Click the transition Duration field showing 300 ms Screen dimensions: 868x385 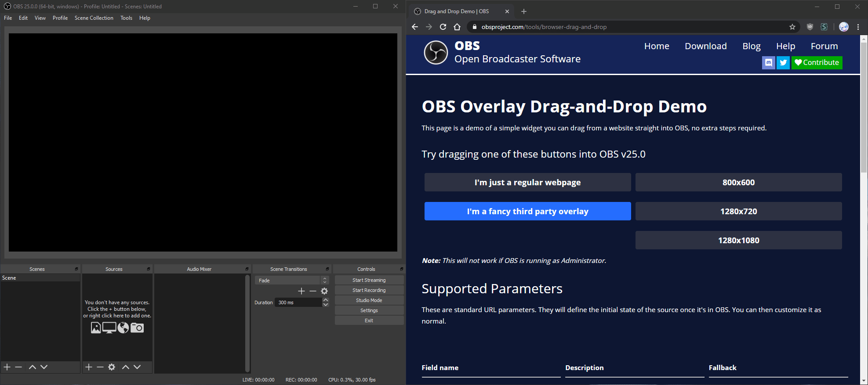click(298, 302)
